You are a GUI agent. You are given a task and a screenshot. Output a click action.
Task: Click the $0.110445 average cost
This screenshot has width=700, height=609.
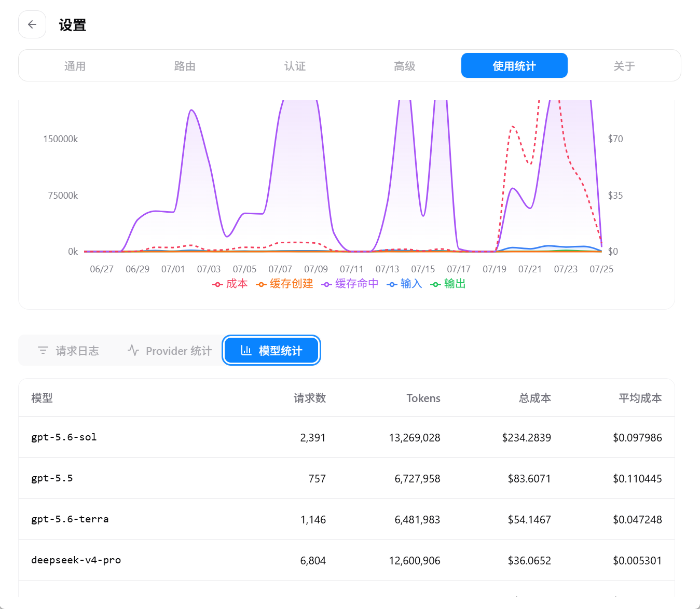pos(638,478)
